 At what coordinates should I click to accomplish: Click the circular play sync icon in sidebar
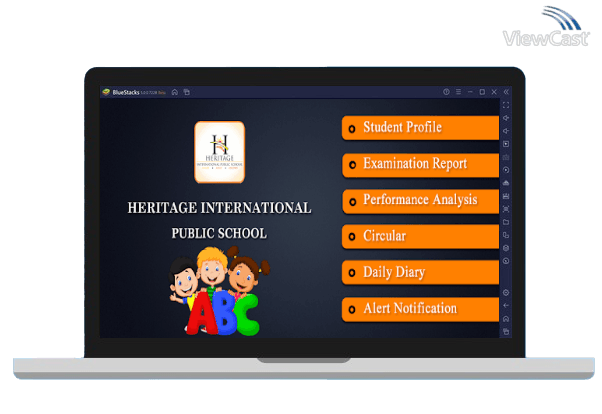pos(506,170)
